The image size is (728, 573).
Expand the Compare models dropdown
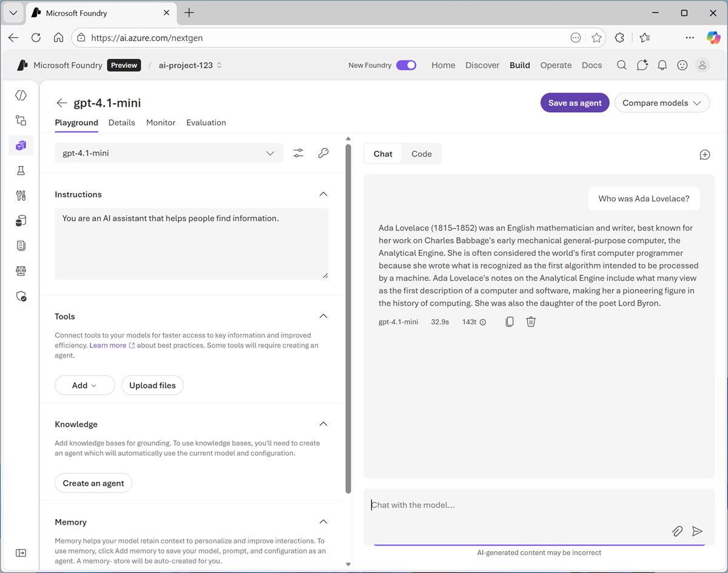point(662,103)
